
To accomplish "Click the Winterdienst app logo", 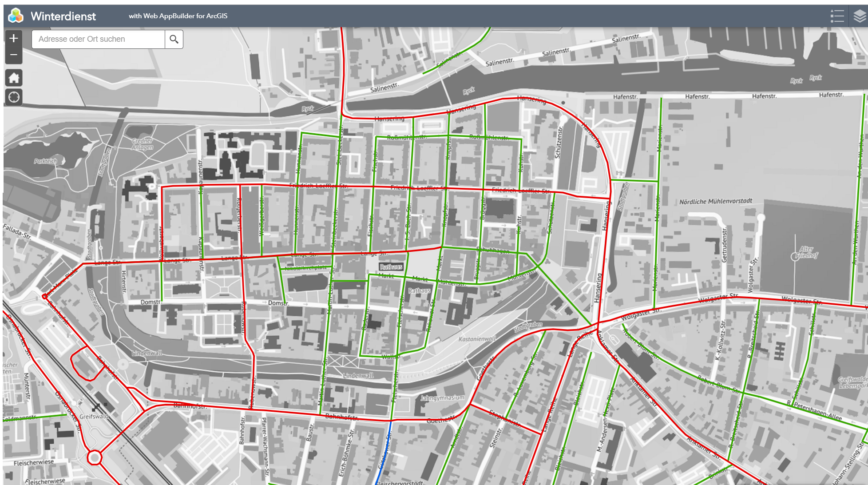I will 16,16.
